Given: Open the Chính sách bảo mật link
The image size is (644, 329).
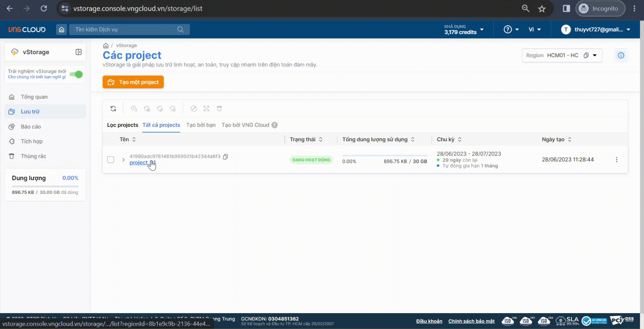Looking at the screenshot, I should coord(471,321).
